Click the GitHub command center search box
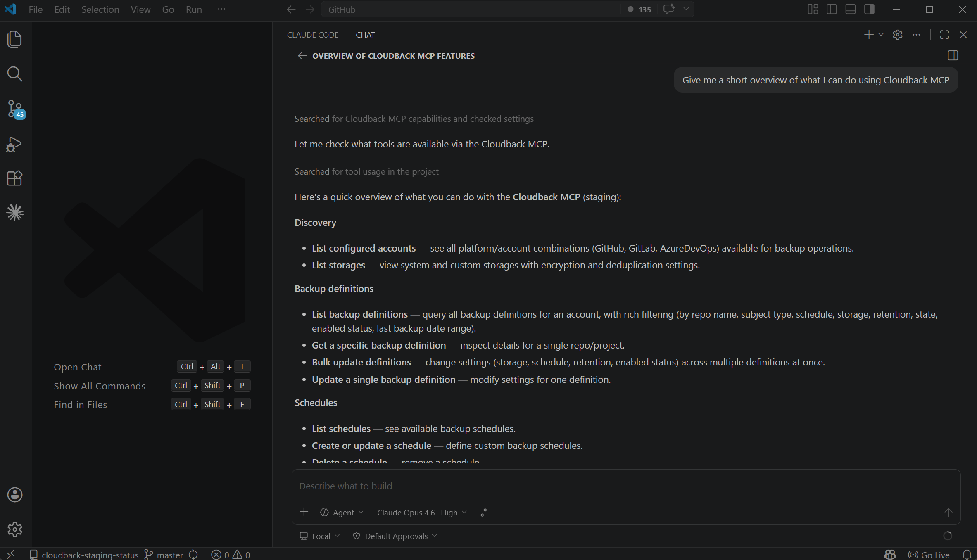This screenshot has height=560, width=977. [471, 9]
